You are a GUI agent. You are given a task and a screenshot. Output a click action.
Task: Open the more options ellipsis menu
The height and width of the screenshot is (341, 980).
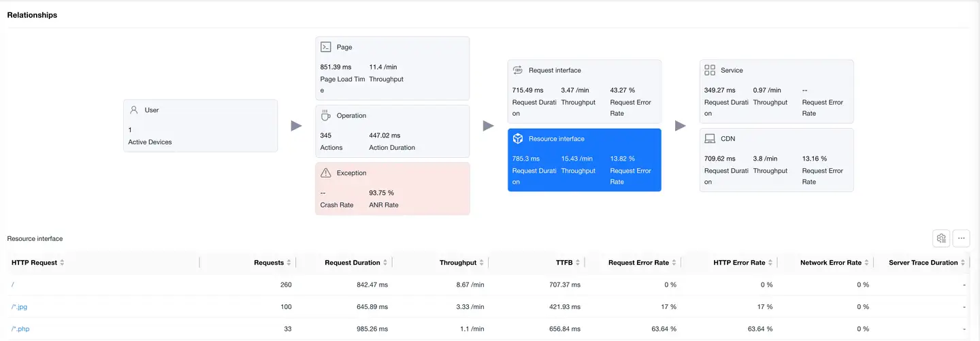coord(961,238)
